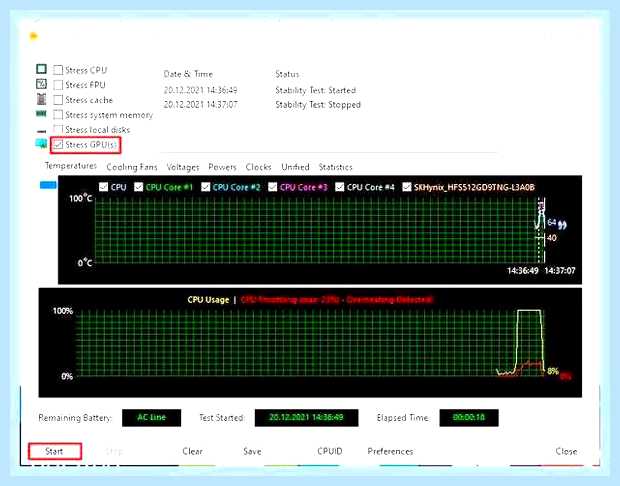The image size is (620, 486).
Task: Check Stress system memory option
Action: [x=58, y=115]
